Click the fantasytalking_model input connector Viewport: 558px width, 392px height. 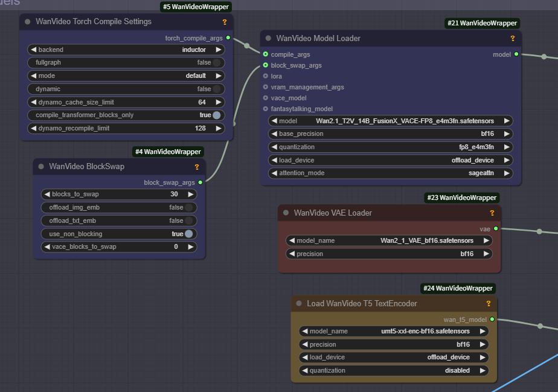click(266, 109)
